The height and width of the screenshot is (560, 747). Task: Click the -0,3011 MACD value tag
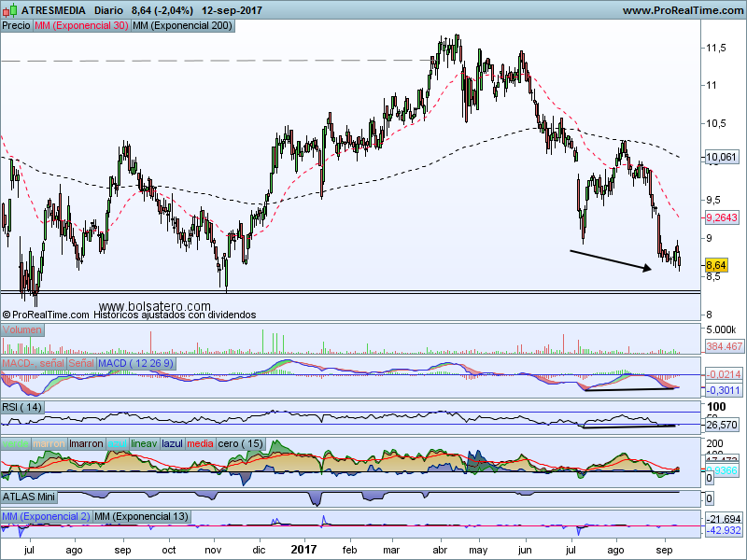click(722, 390)
